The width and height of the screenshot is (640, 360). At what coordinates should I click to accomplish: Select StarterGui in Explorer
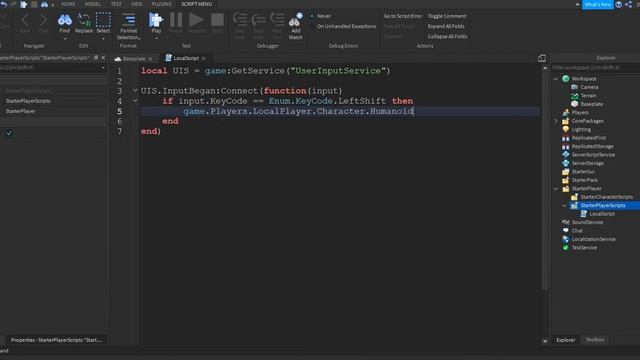click(583, 171)
